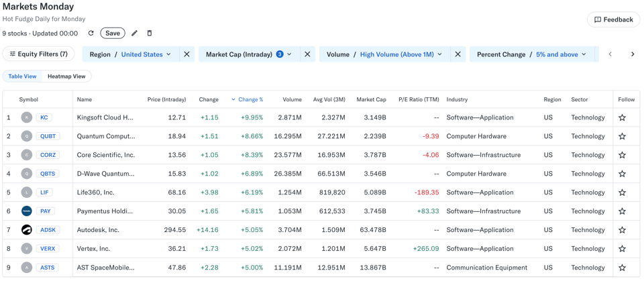The height and width of the screenshot is (281, 644).
Task: Click the pencil edit icon
Action: point(134,33)
